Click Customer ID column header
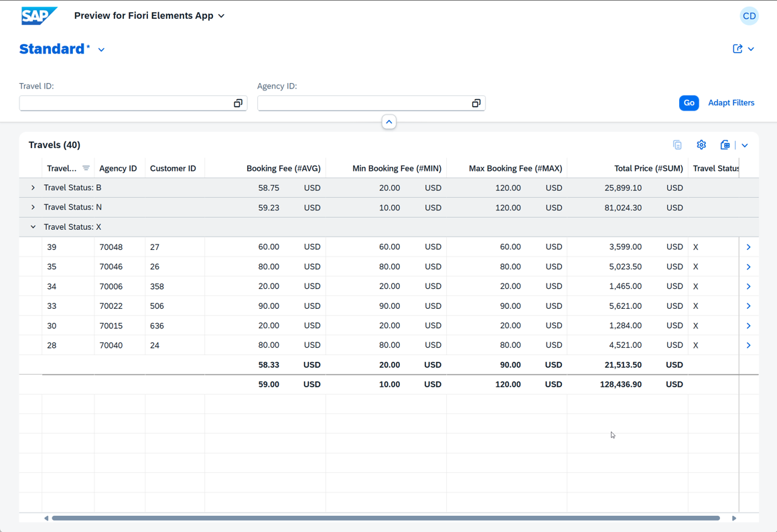This screenshot has width=777, height=532. click(173, 168)
